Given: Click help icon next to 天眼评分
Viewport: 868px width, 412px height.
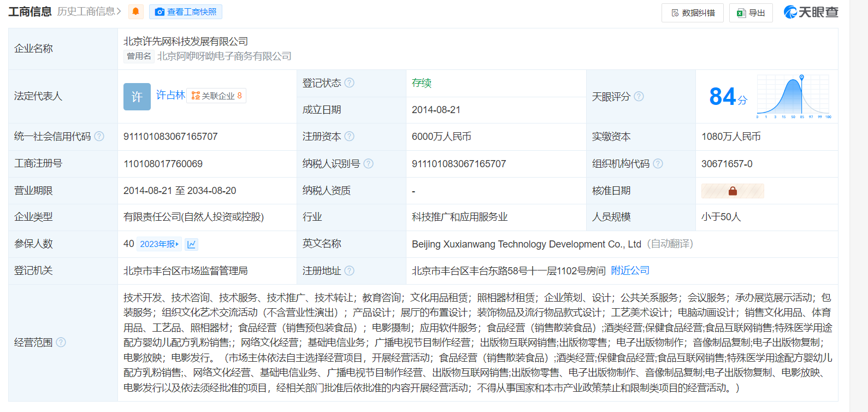Looking at the screenshot, I should click(x=639, y=96).
